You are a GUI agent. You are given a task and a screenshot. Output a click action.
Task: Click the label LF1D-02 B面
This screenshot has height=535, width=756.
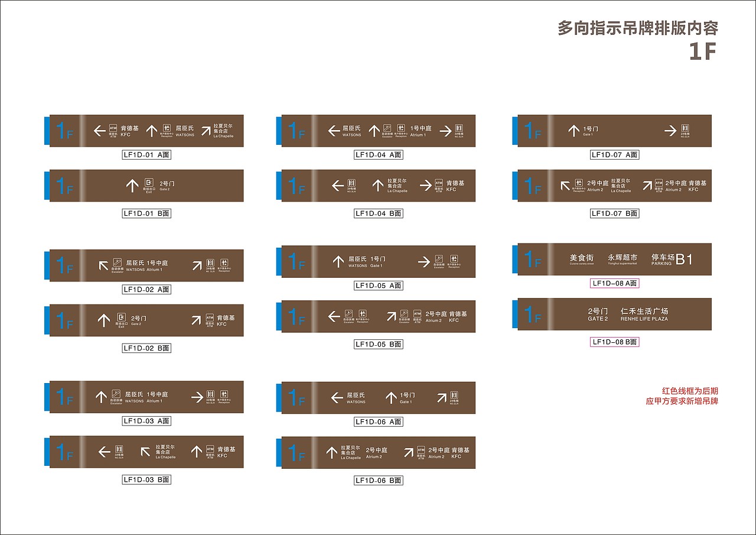click(x=146, y=348)
